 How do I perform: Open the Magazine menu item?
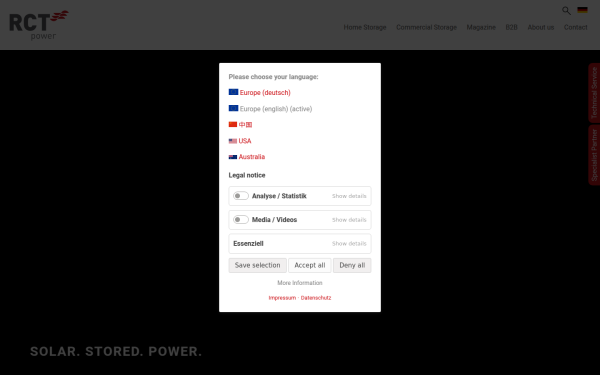[481, 27]
